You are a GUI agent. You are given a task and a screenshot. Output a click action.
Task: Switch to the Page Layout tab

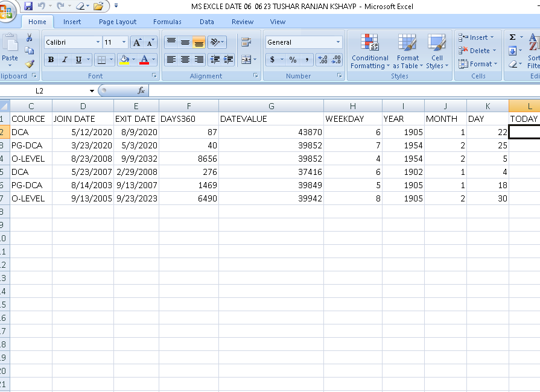[118, 22]
